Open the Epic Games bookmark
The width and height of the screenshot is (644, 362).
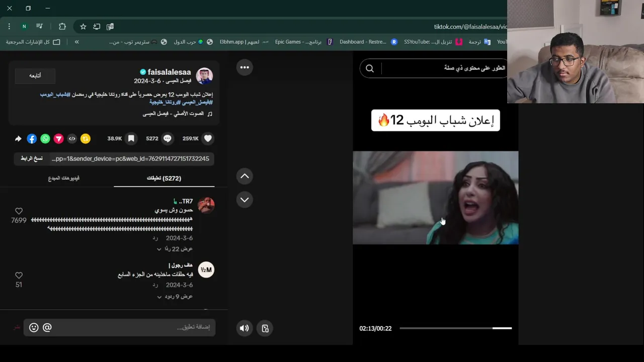(304, 42)
